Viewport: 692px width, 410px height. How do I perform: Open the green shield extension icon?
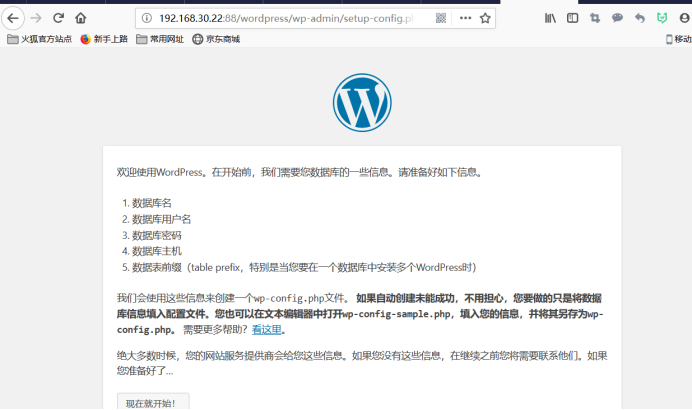tap(662, 18)
